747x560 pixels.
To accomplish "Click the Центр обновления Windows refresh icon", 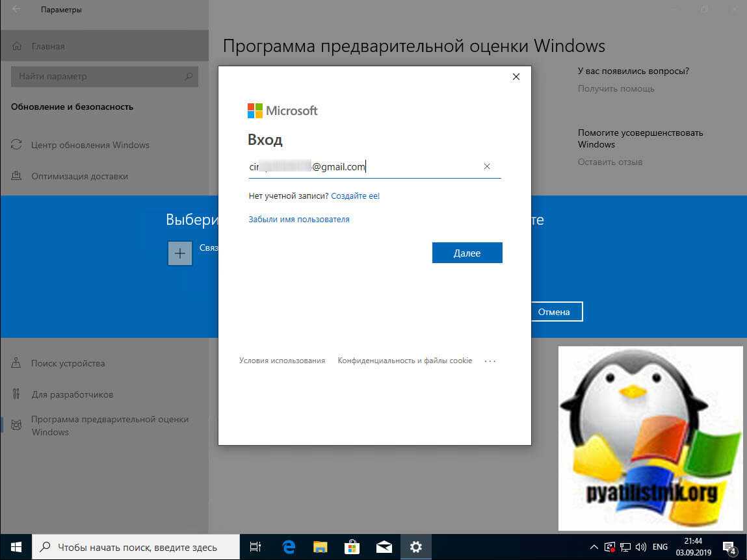I will (16, 144).
